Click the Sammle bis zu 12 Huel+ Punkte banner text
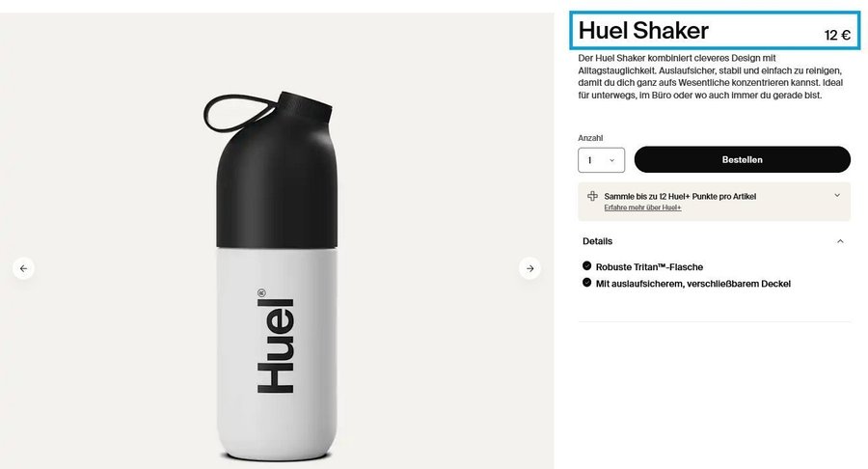 pyautogui.click(x=680, y=197)
